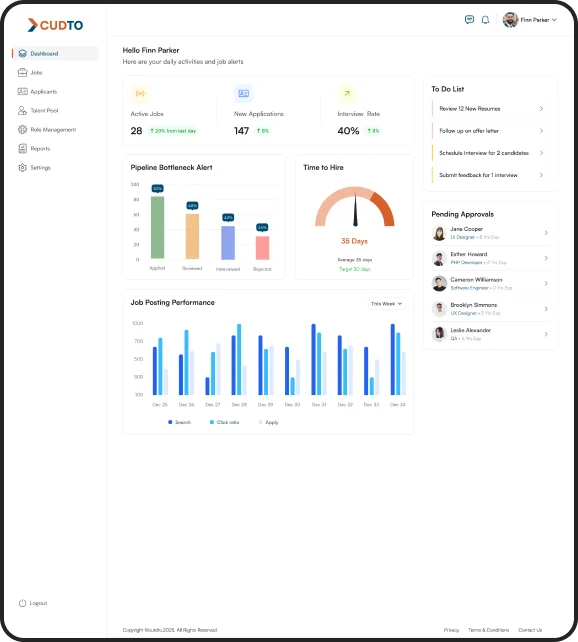578x642 pixels.
Task: Click the Dec 28 axis label
Action: (239, 405)
